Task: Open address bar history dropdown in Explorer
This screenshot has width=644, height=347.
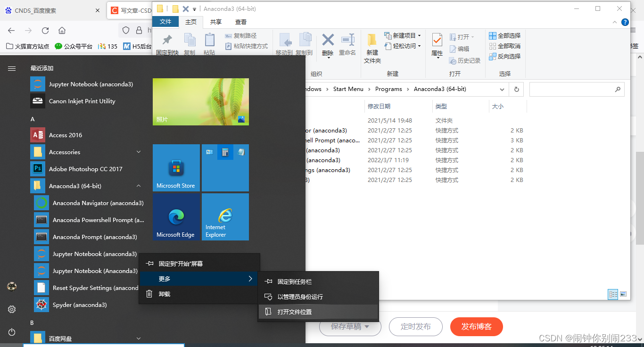Action: point(503,89)
